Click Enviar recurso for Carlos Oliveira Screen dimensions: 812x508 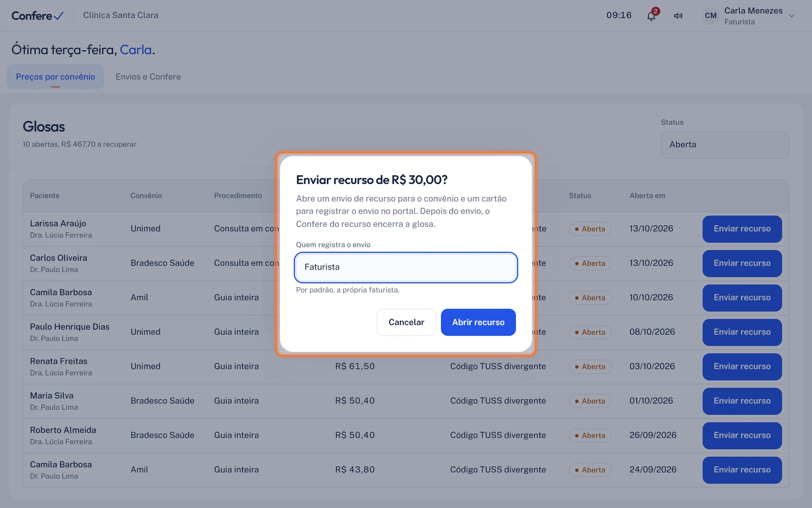pyautogui.click(x=742, y=263)
